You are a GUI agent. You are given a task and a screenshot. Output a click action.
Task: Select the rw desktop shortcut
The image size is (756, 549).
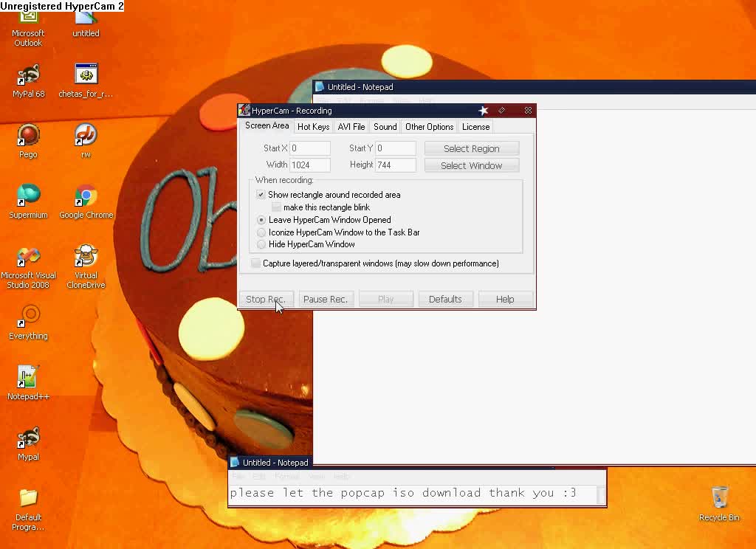tap(86, 141)
